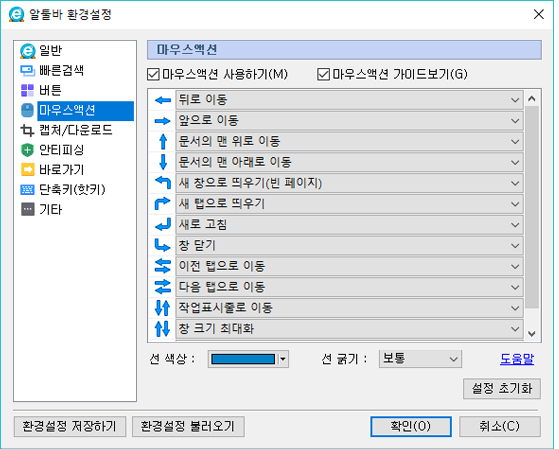The width and height of the screenshot is (559, 449).
Task: Click the 바로가기 yellow arrow icon
Action: [28, 170]
